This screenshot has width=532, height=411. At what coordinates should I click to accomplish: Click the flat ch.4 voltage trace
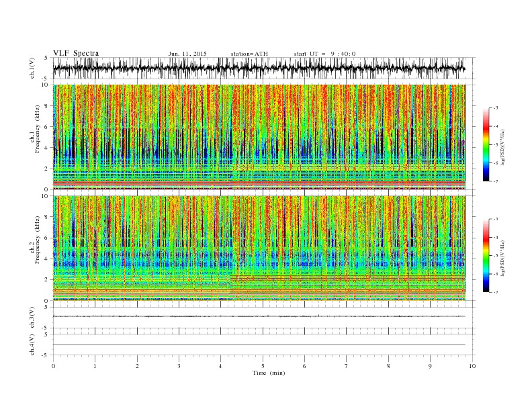pyautogui.click(x=259, y=345)
